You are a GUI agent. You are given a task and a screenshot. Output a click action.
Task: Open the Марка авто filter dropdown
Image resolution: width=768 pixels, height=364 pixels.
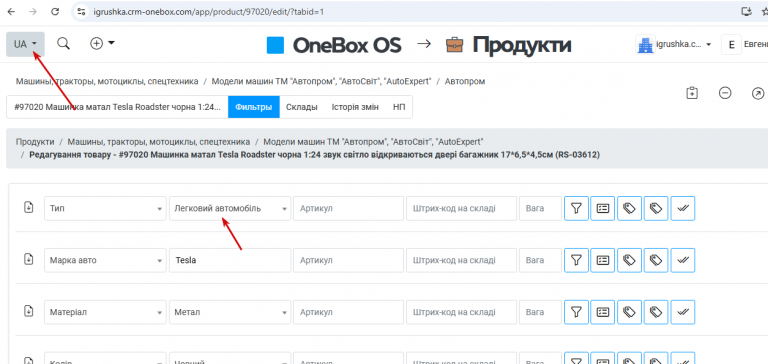point(105,260)
